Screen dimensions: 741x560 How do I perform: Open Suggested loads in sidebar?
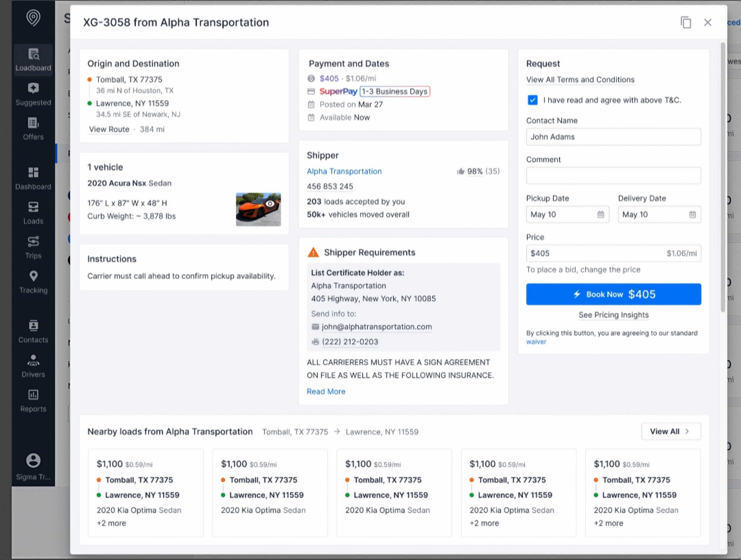pos(33,95)
